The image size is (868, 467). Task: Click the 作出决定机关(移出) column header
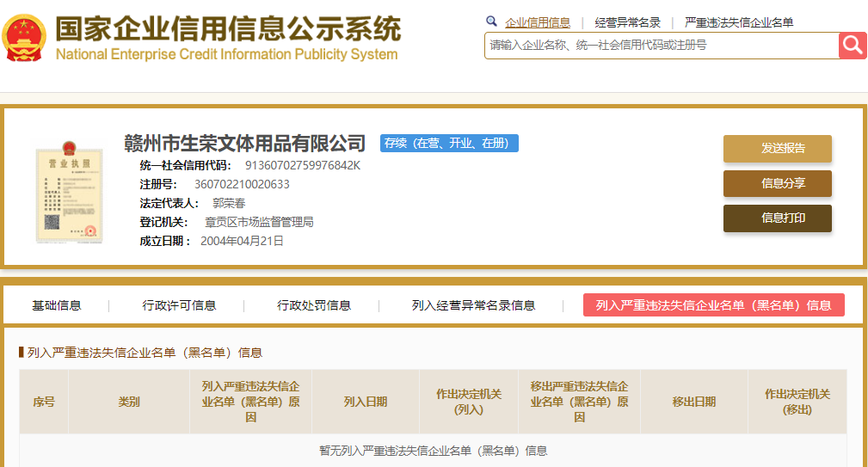tap(797, 402)
